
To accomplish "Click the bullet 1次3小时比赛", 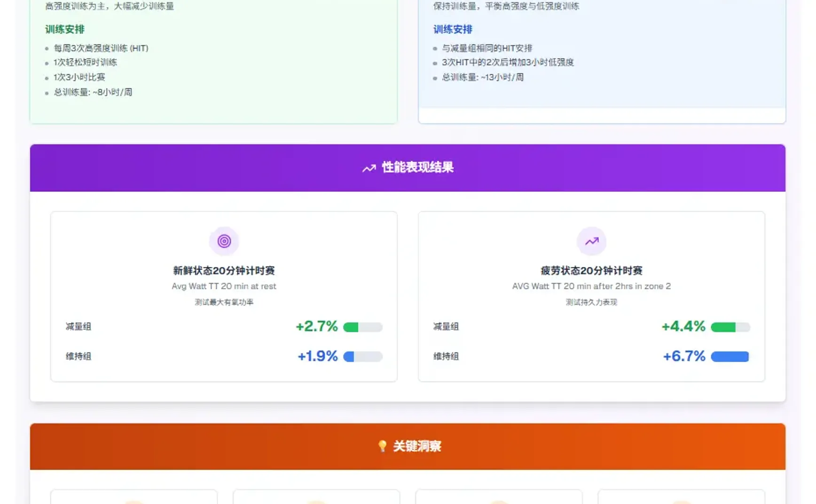I will click(x=79, y=77).
